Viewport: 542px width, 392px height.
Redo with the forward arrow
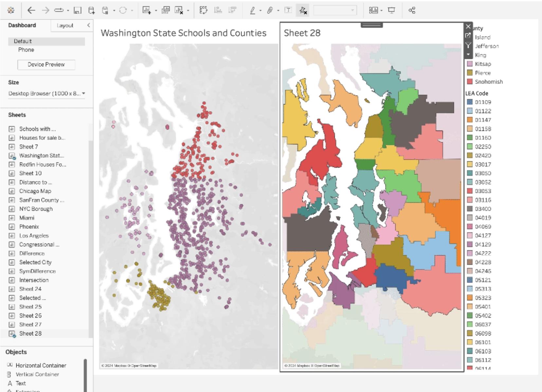[45, 10]
